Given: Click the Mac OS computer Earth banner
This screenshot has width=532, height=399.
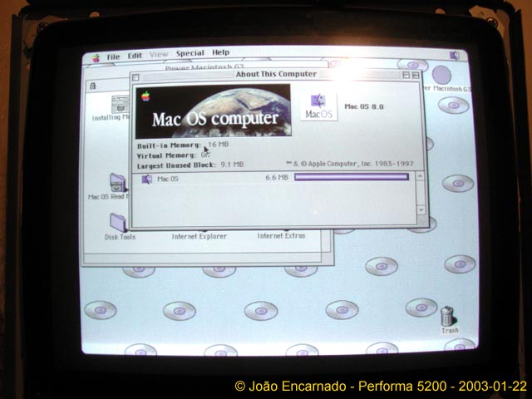Looking at the screenshot, I should click(214, 111).
